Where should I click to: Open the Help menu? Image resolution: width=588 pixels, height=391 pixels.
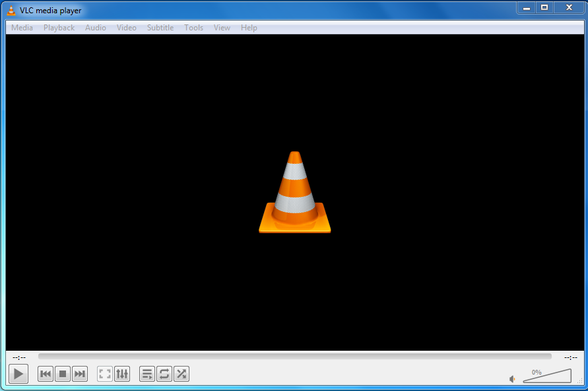249,28
